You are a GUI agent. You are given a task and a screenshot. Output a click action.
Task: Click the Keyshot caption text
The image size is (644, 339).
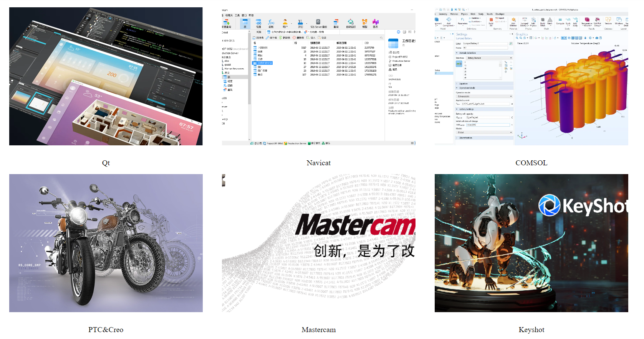[531, 330]
